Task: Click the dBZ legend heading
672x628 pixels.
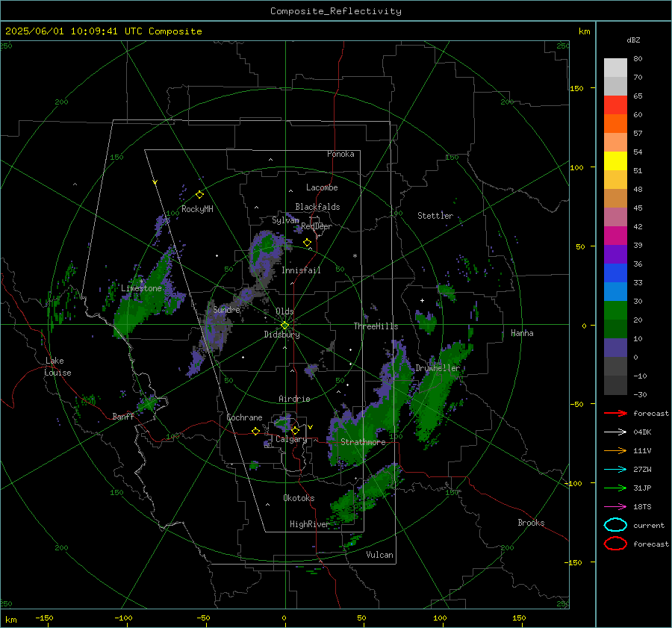Action: [633, 40]
